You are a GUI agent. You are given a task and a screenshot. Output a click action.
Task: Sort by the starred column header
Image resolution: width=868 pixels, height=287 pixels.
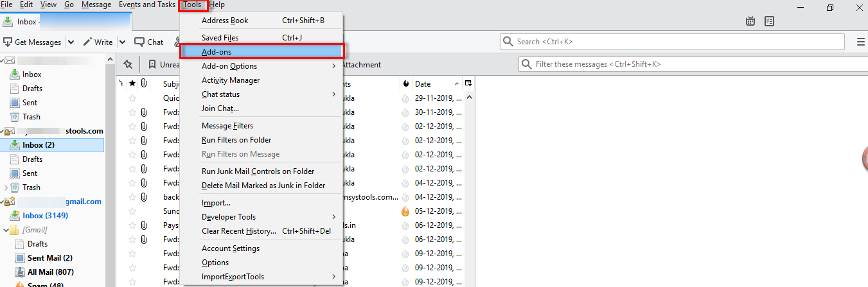(132, 83)
